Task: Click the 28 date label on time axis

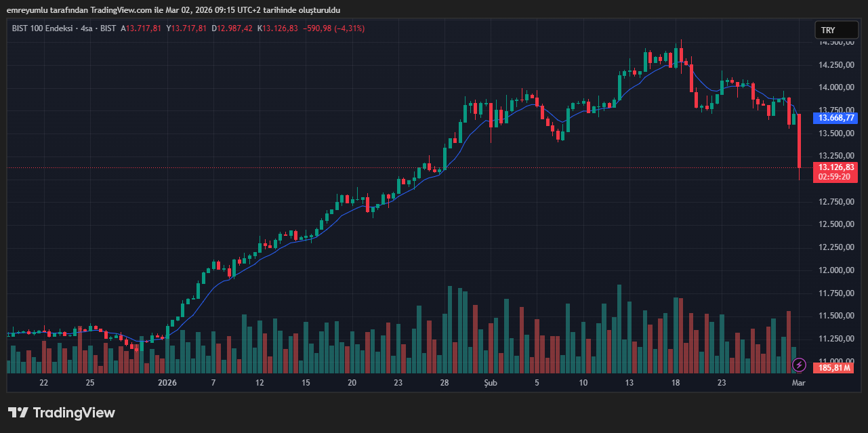Action: pyautogui.click(x=445, y=383)
